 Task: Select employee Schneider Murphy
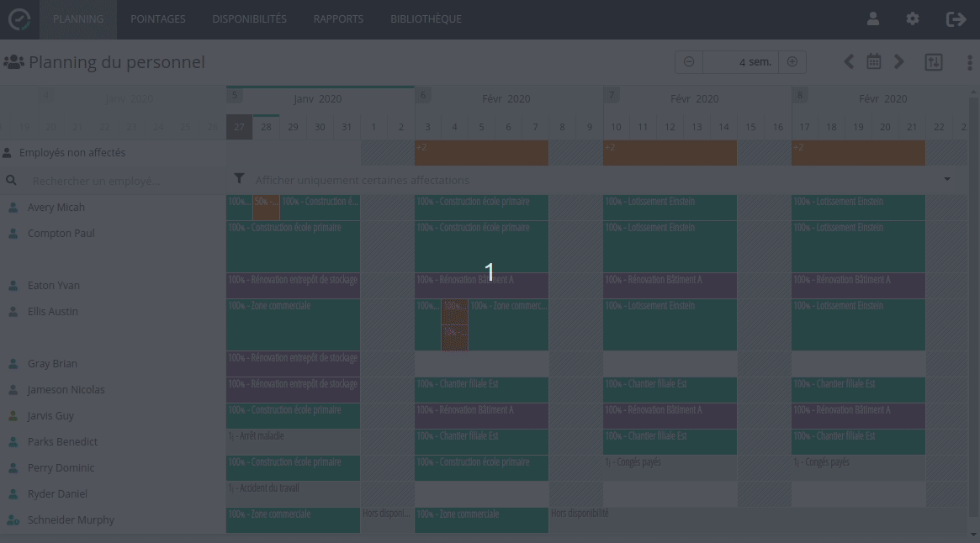pos(71,520)
